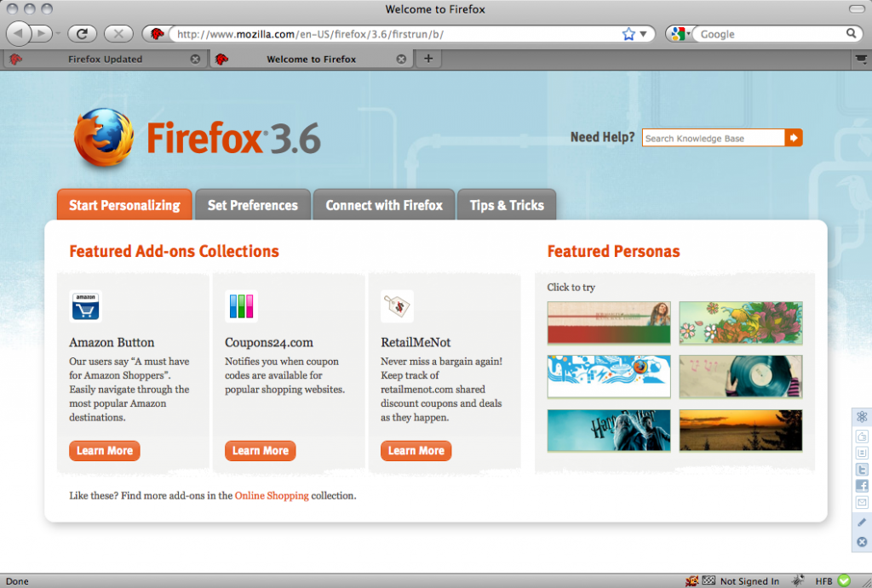Try the Harry Potter persona thumbnail
The height and width of the screenshot is (588, 872).
[609, 431]
